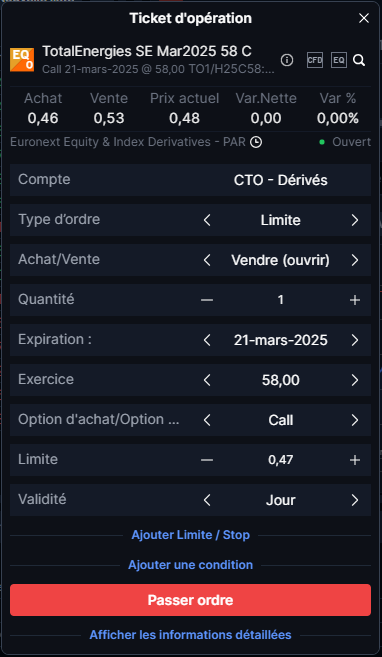Open Ajouter Limite / Stop link
The height and width of the screenshot is (657, 382).
click(x=191, y=535)
